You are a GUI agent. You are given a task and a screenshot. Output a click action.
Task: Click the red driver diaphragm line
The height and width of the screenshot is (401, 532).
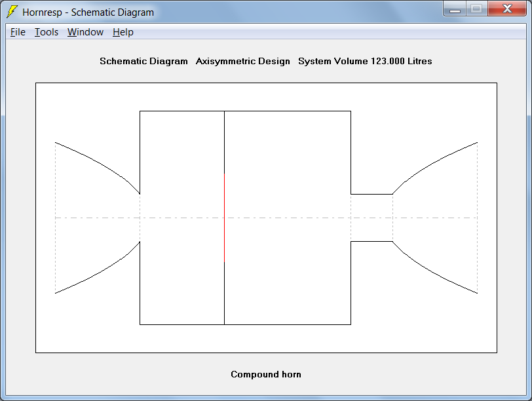point(224,218)
